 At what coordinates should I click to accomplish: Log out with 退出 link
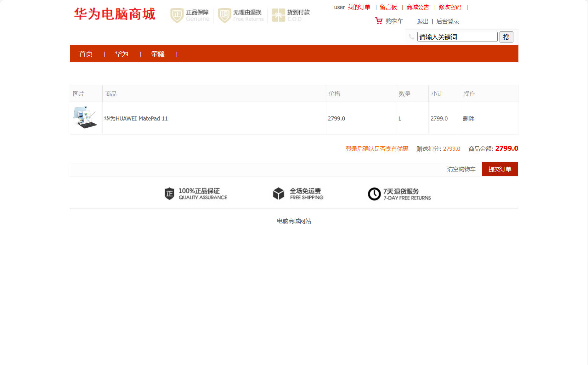(423, 21)
